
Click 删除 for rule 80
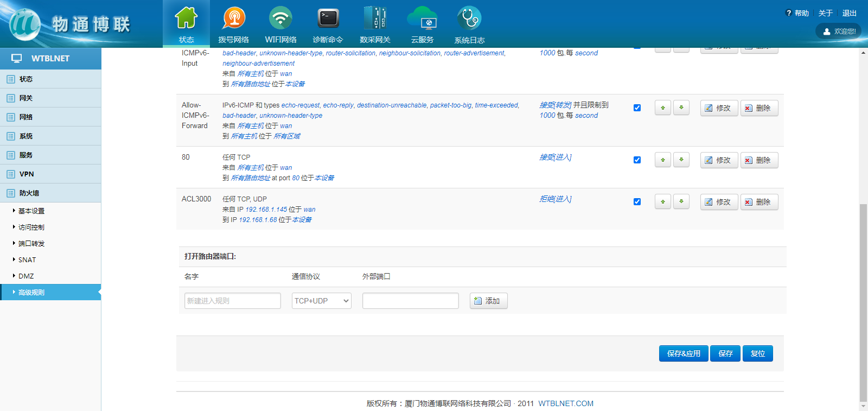759,160
